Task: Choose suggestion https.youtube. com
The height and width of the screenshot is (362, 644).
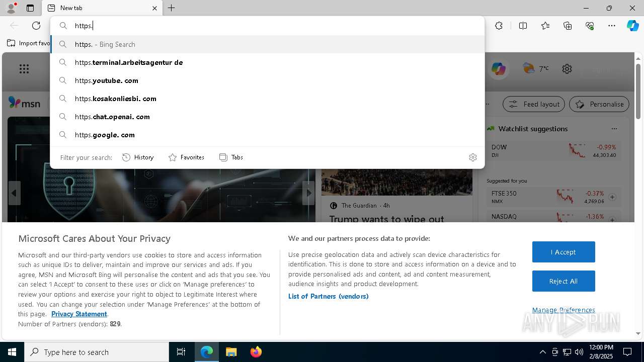Action: 267,80
